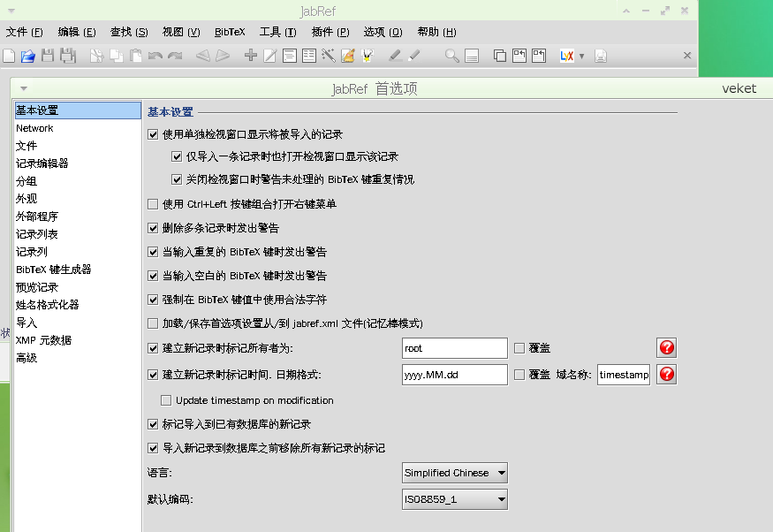
Task: Toggle 使用单独检视窗口显示将被导入的记录 checkbox
Action: 153,134
